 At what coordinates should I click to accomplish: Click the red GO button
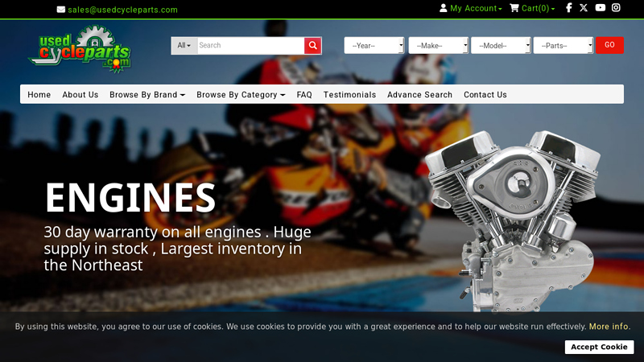tap(609, 45)
